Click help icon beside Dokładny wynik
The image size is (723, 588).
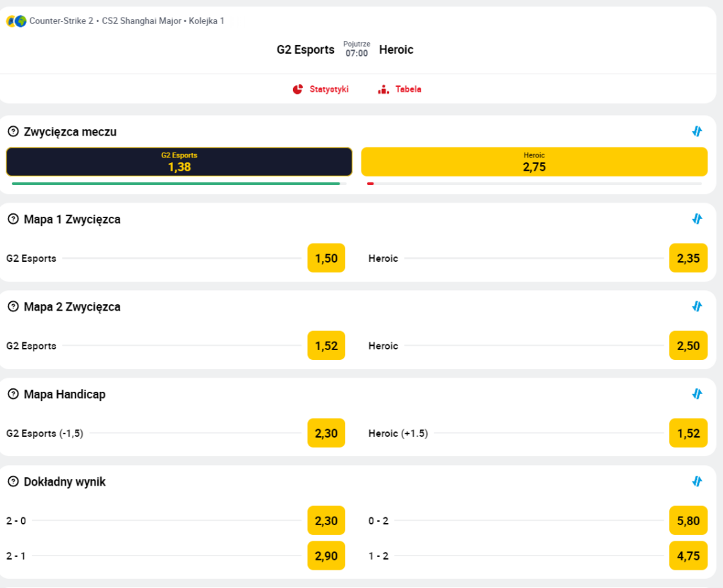tap(13, 481)
